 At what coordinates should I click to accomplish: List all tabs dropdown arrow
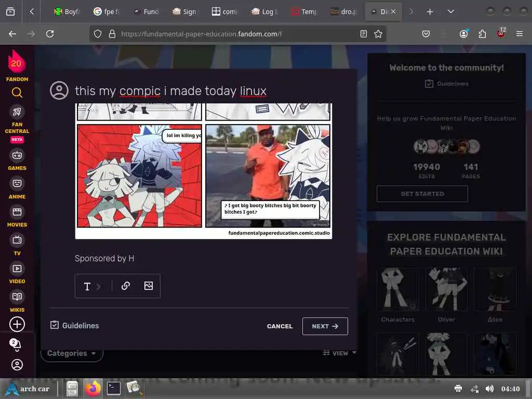click(451, 12)
